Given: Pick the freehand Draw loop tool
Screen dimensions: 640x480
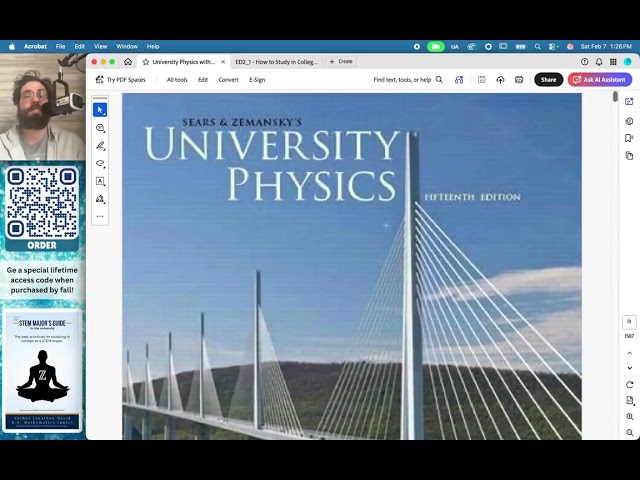Looking at the screenshot, I should (x=100, y=164).
